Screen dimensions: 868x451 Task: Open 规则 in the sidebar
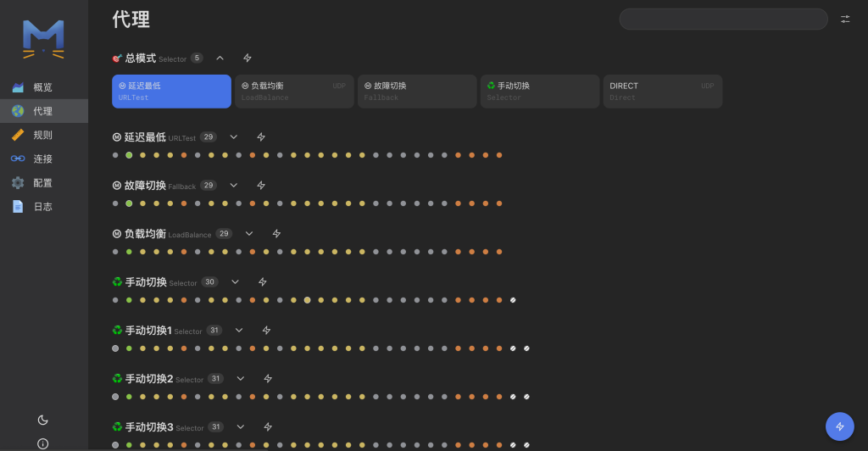[42, 135]
